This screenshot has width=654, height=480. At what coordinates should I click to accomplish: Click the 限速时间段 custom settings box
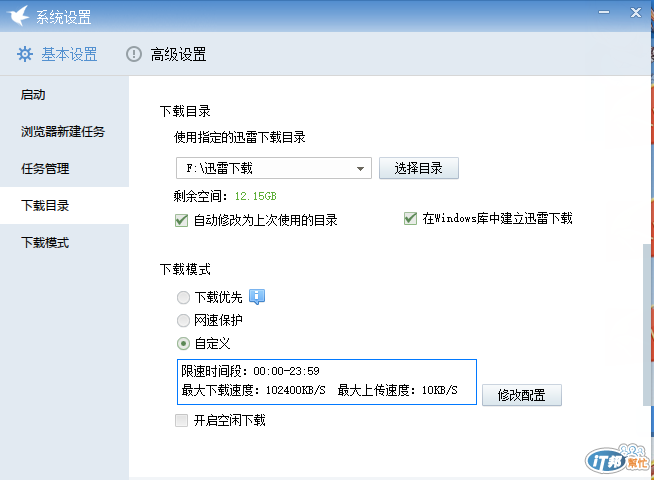pos(327,382)
